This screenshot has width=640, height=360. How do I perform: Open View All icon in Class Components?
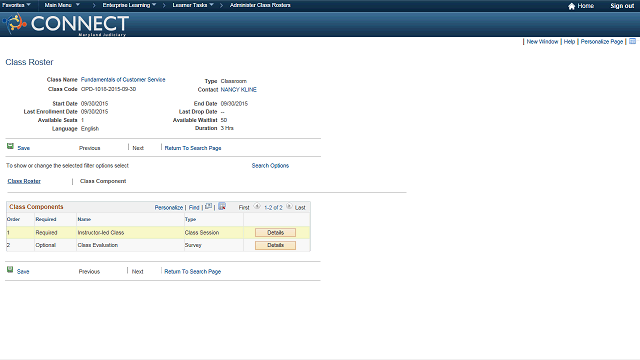209,206
